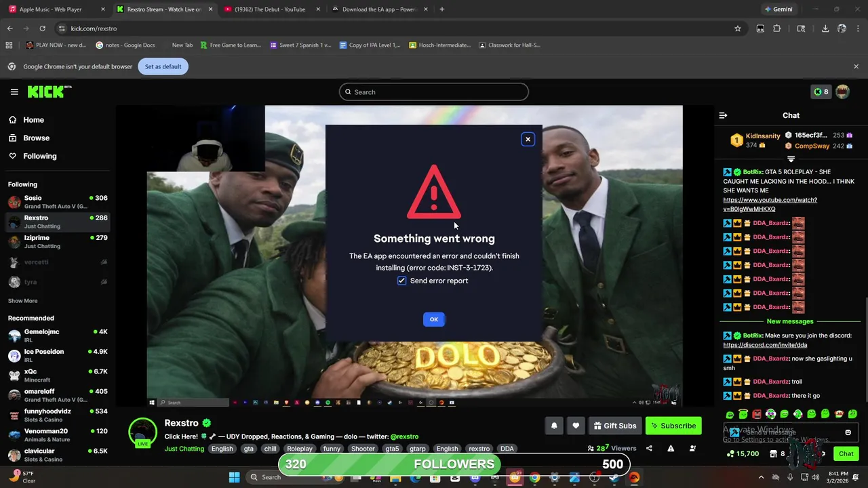This screenshot has height=488, width=868.
Task: Open the Kick points balance showing 8
Action: [x=821, y=91]
